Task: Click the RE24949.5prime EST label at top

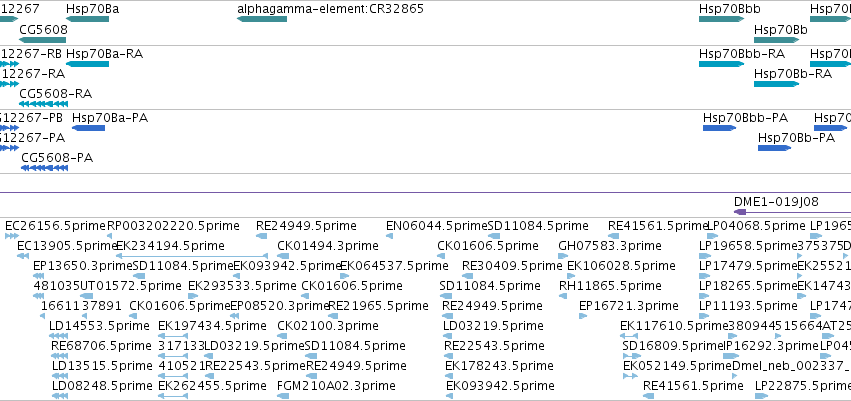Action: (x=306, y=226)
